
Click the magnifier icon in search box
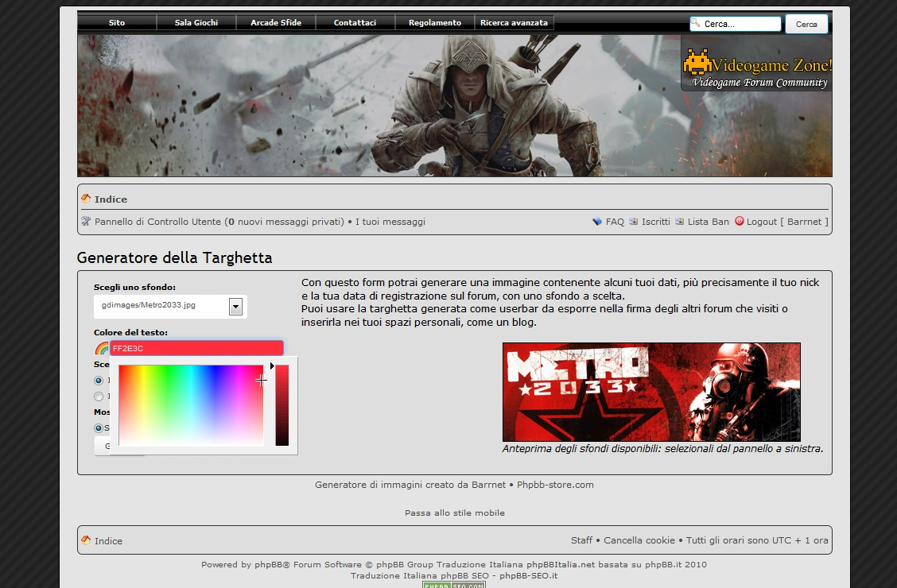coord(696,23)
